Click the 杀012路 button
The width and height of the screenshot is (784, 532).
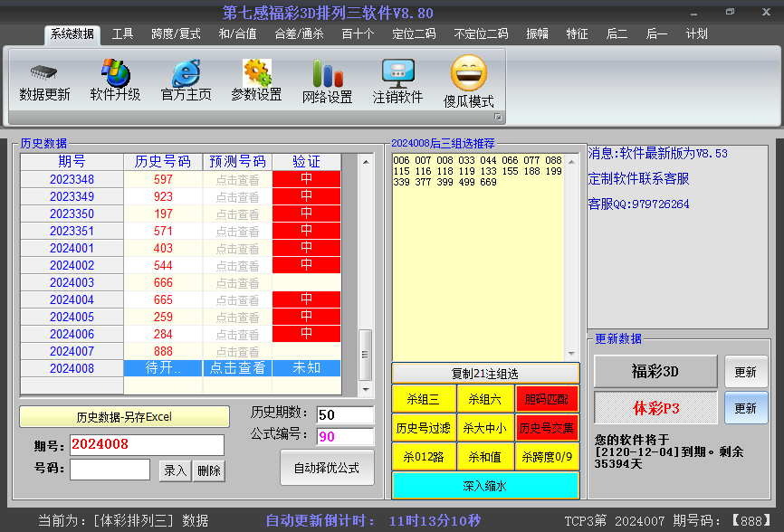(424, 457)
